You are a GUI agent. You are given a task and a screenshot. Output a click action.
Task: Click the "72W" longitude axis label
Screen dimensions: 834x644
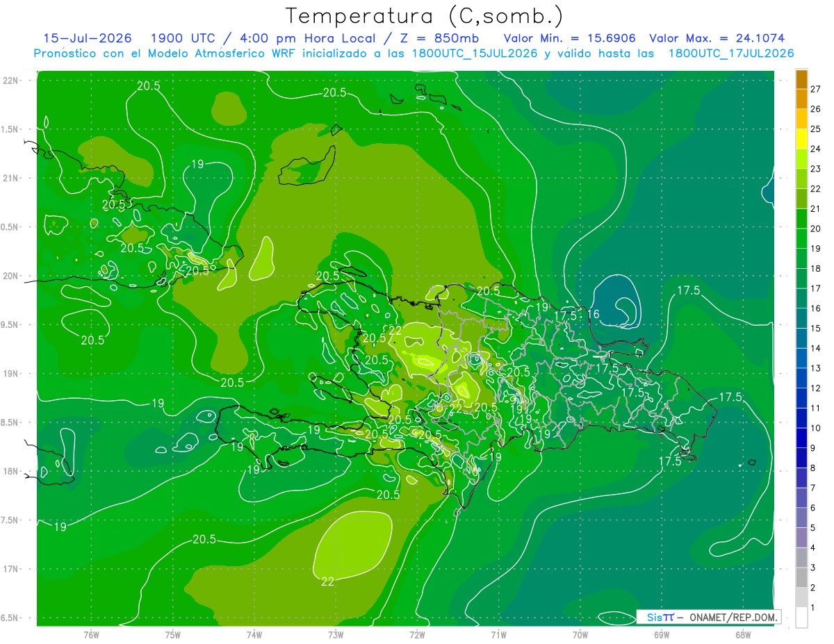(417, 635)
